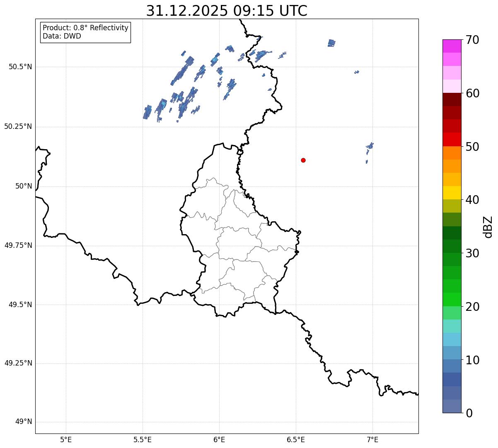Click the title "31.12.2025 09:15 UTC"
This screenshot has width=498, height=448.
point(227,11)
